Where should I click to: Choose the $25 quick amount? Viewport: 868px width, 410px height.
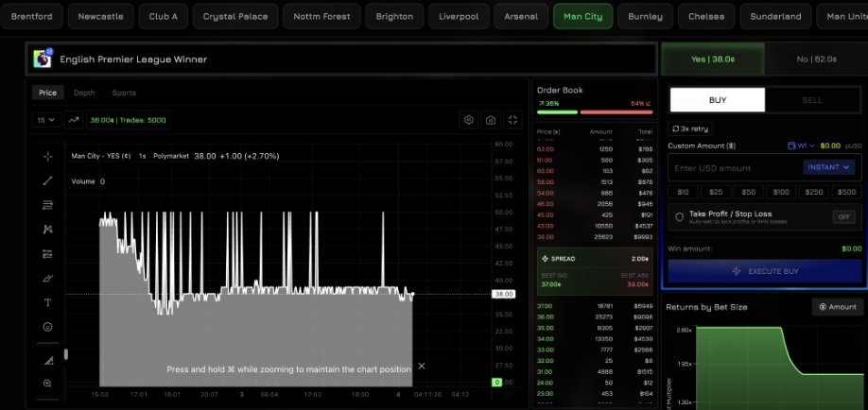click(716, 192)
